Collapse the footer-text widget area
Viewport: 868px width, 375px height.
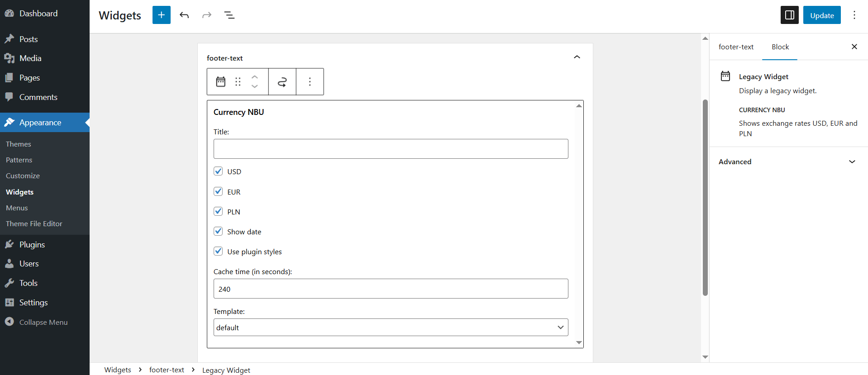click(577, 57)
